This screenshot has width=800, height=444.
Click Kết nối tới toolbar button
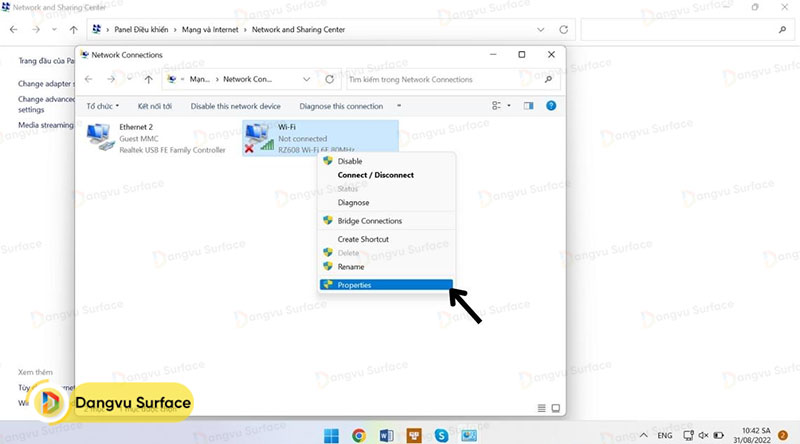pos(155,106)
